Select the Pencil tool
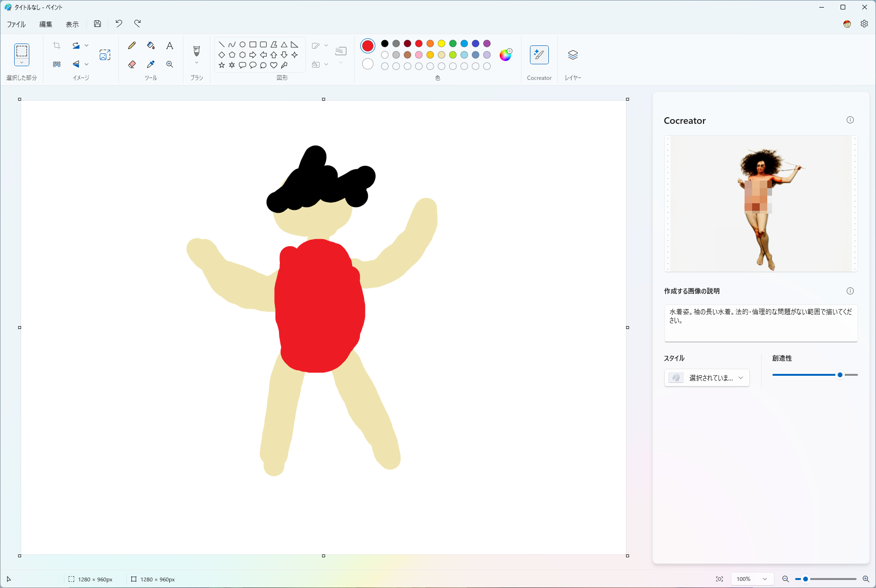The image size is (876, 588). coord(132,45)
